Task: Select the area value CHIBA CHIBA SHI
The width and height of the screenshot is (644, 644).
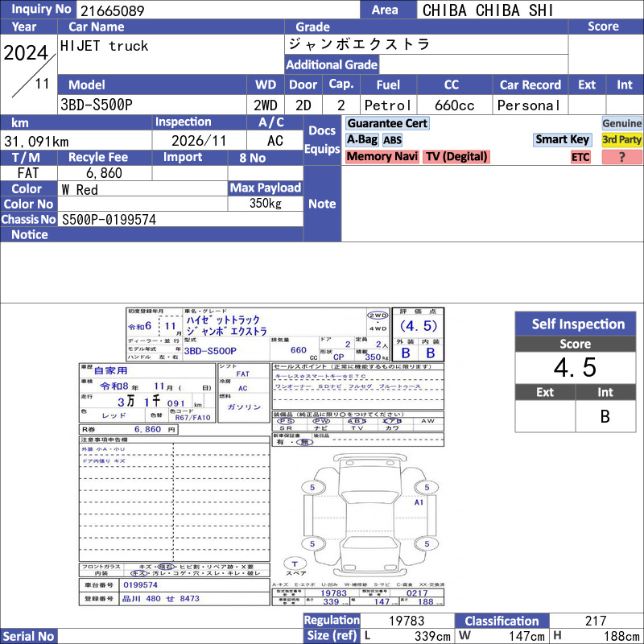Action: click(488, 10)
